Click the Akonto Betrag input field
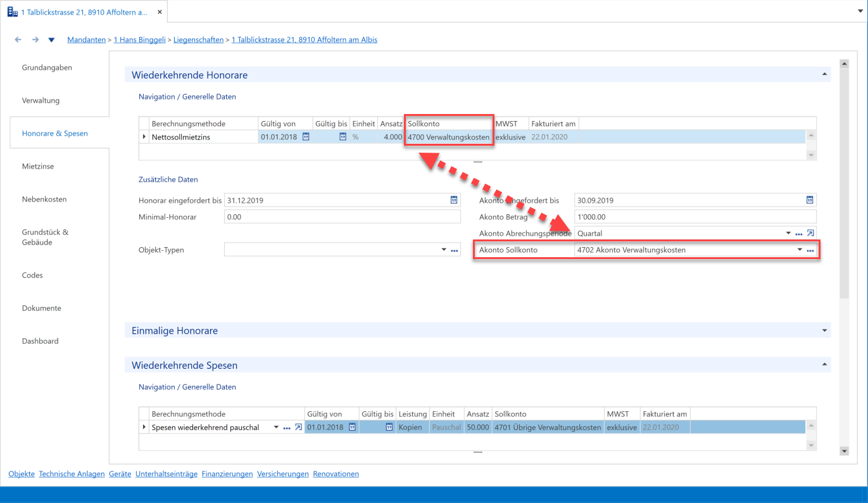Screen dimensions: 868x503 tap(696, 217)
